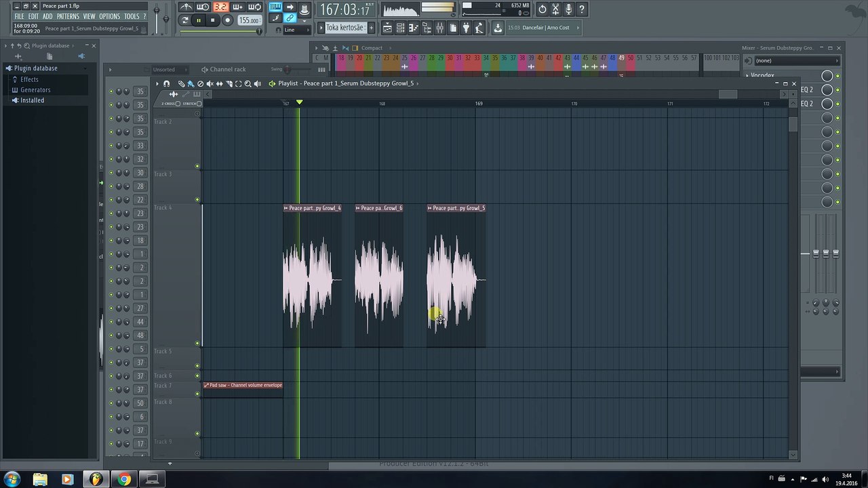Open the mixer view icon

439,28
